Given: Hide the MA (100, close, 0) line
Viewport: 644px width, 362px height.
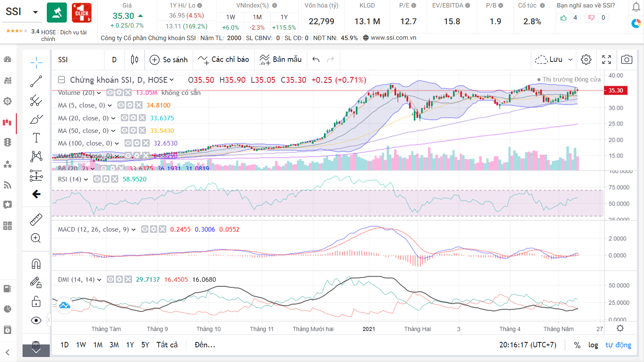Looking at the screenshot, I should (128, 143).
